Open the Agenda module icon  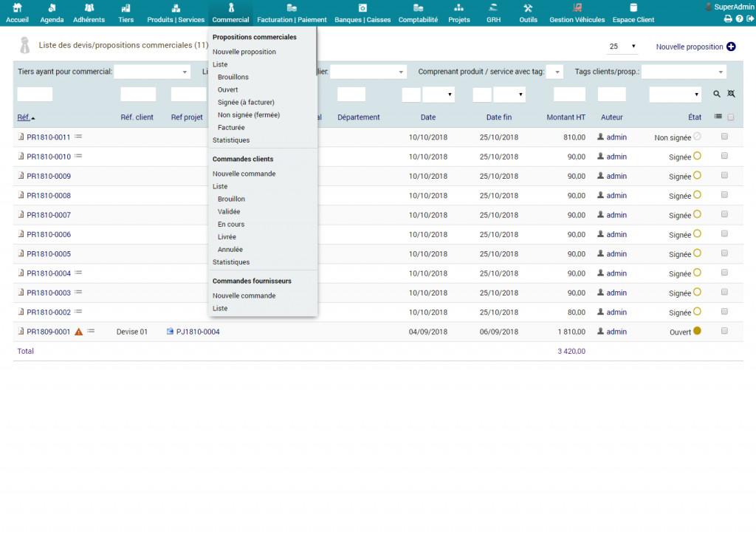pyautogui.click(x=52, y=8)
